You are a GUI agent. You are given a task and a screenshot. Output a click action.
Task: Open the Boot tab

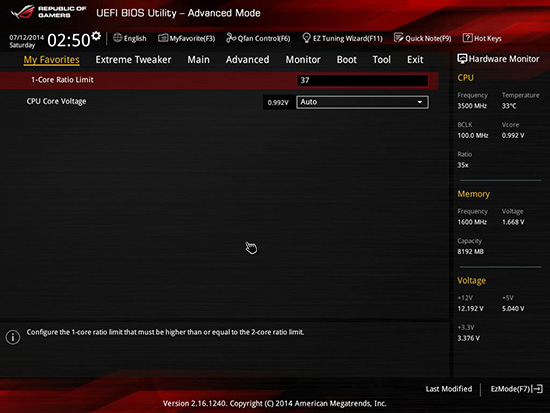click(x=347, y=60)
